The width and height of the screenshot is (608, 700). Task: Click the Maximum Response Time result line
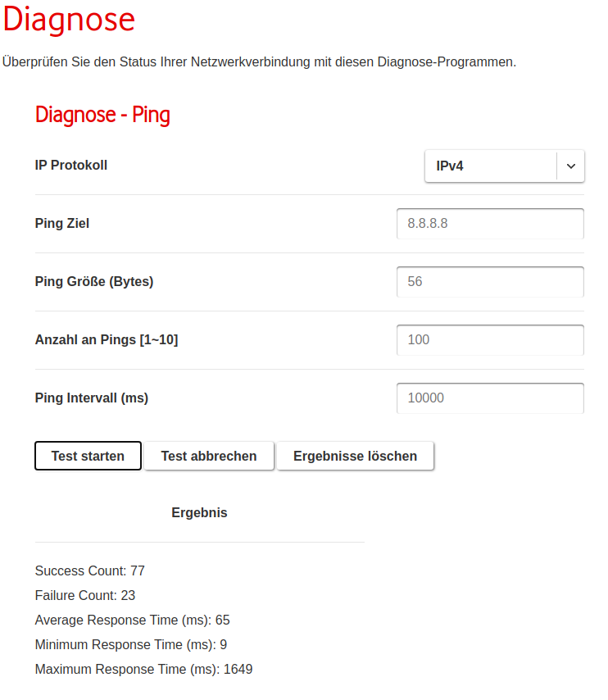point(143,669)
